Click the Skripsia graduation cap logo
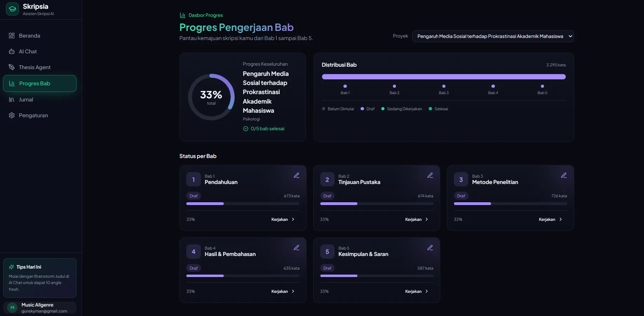The width and height of the screenshot is (644, 316). 12,9
